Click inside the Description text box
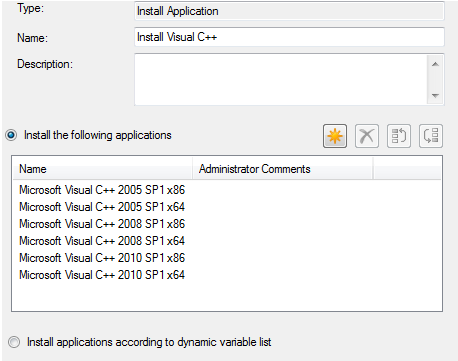 point(281,80)
